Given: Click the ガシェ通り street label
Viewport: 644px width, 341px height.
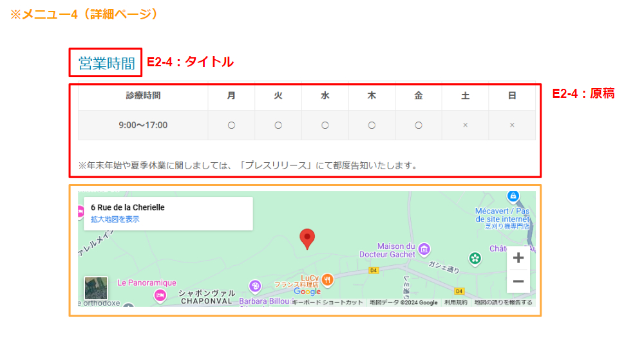Looking at the screenshot, I should [x=444, y=267].
